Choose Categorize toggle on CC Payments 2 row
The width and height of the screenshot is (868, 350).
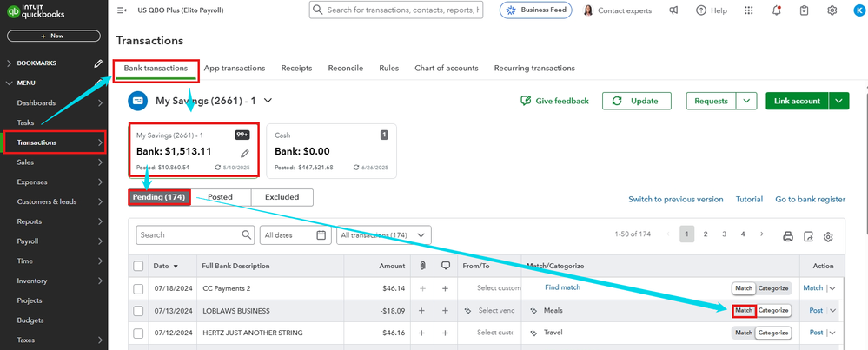(773, 288)
